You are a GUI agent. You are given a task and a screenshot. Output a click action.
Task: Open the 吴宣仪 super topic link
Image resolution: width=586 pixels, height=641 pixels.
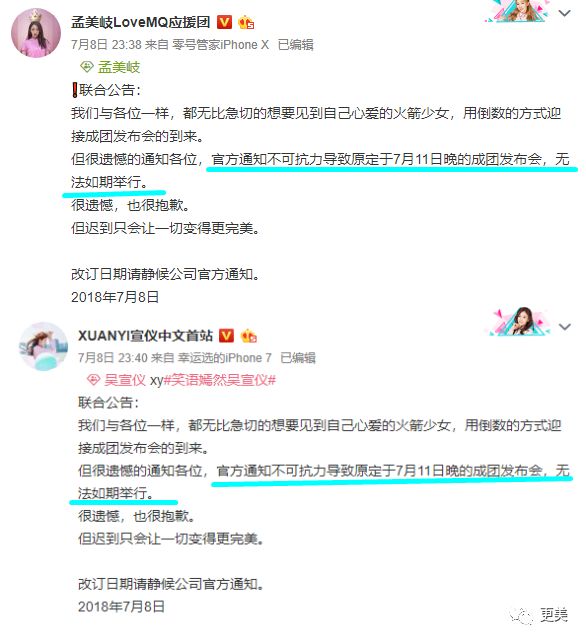click(x=125, y=380)
